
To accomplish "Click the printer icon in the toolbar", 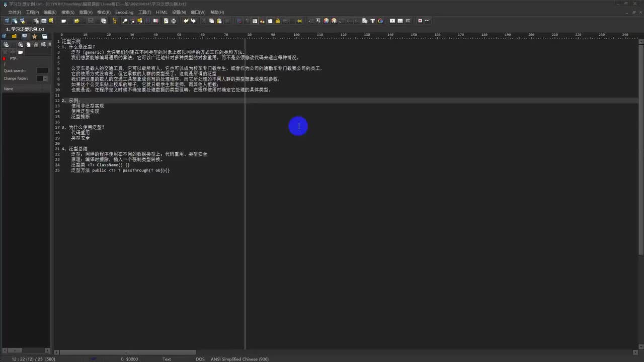I will pos(174,21).
